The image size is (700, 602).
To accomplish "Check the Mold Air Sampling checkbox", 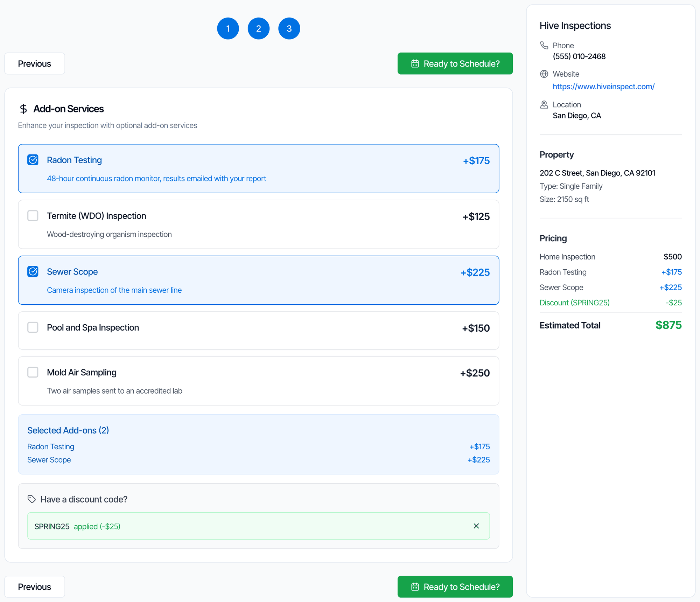I will tap(33, 372).
